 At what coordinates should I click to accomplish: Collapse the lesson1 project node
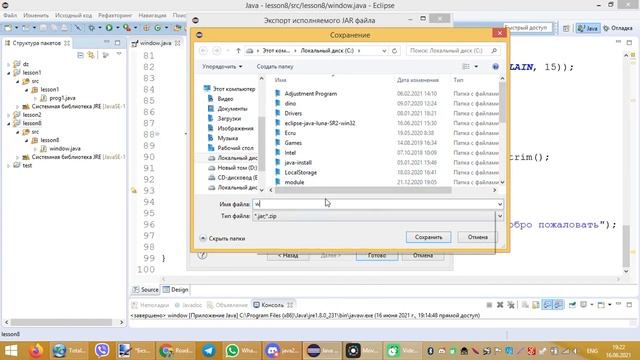[9, 73]
